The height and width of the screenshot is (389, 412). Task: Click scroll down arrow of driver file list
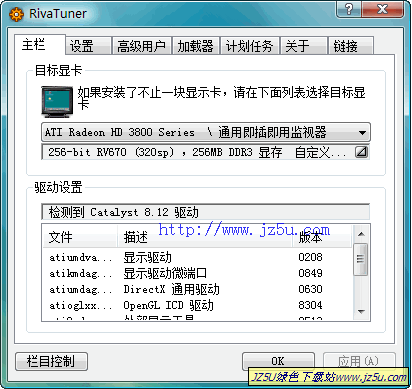[x=361, y=311]
